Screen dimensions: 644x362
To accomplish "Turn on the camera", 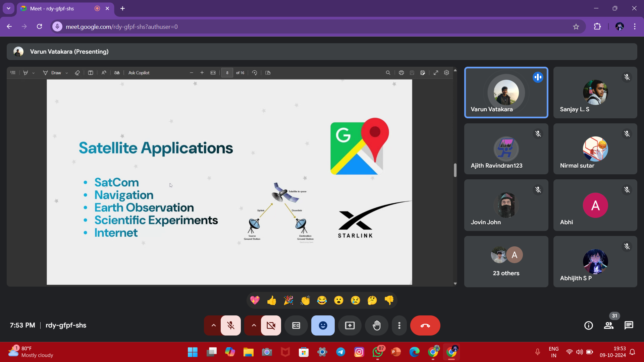I will (271, 325).
